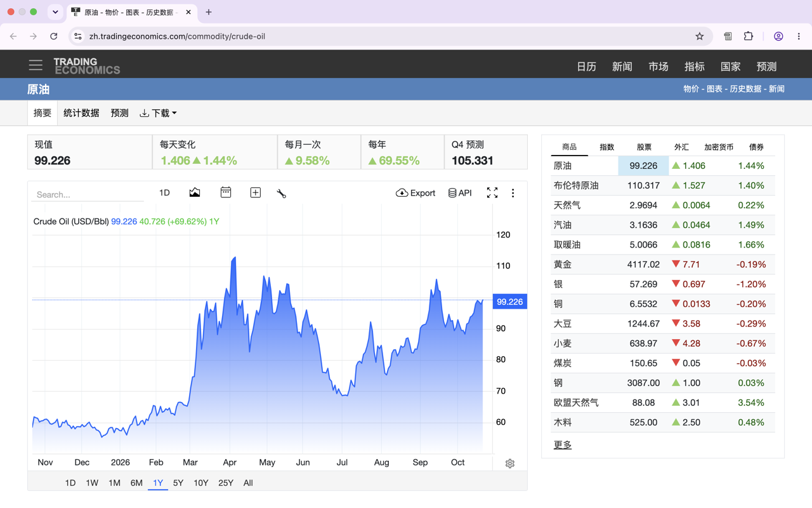Viewport: 812px width, 508px height.
Task: Add a comparison with plus icon
Action: coord(256,192)
